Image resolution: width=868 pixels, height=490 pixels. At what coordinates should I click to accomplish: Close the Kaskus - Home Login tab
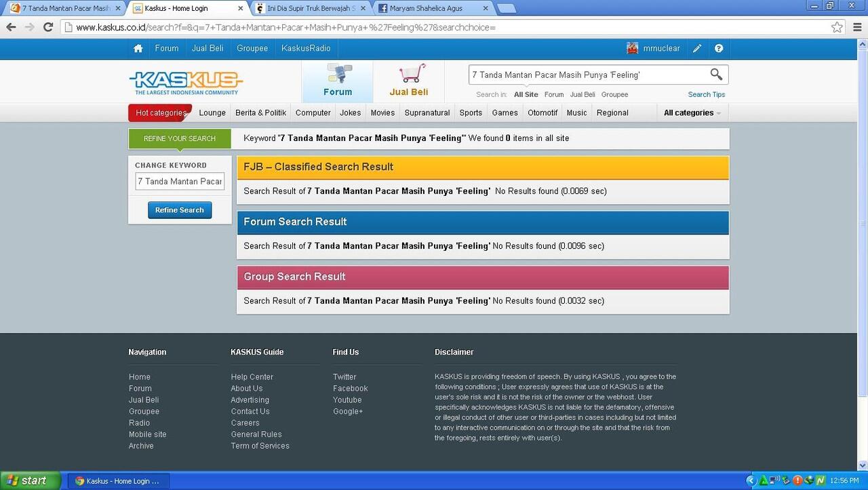click(240, 9)
